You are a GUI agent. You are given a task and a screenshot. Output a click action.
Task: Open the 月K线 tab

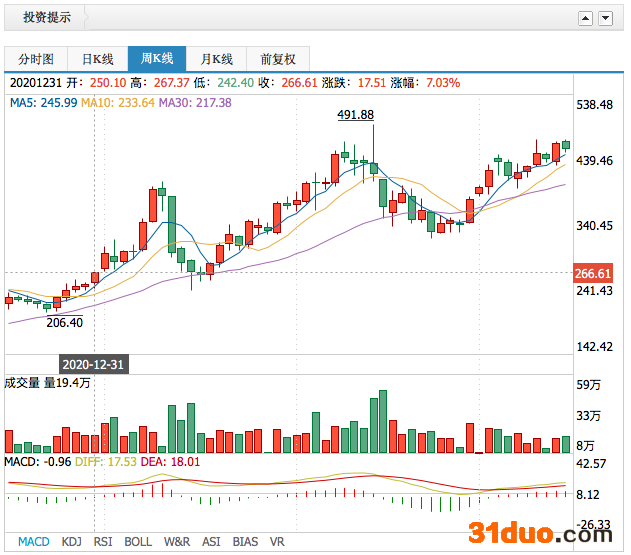pos(217,59)
